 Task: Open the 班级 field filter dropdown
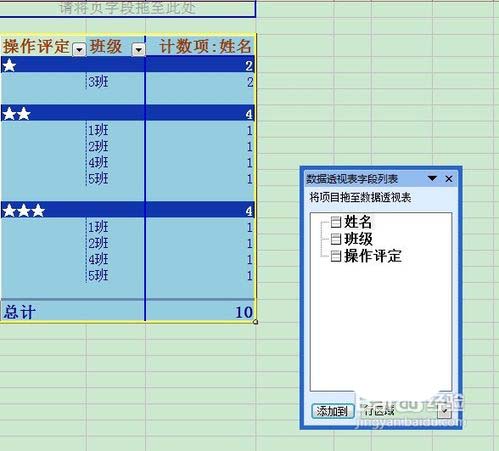click(139, 50)
